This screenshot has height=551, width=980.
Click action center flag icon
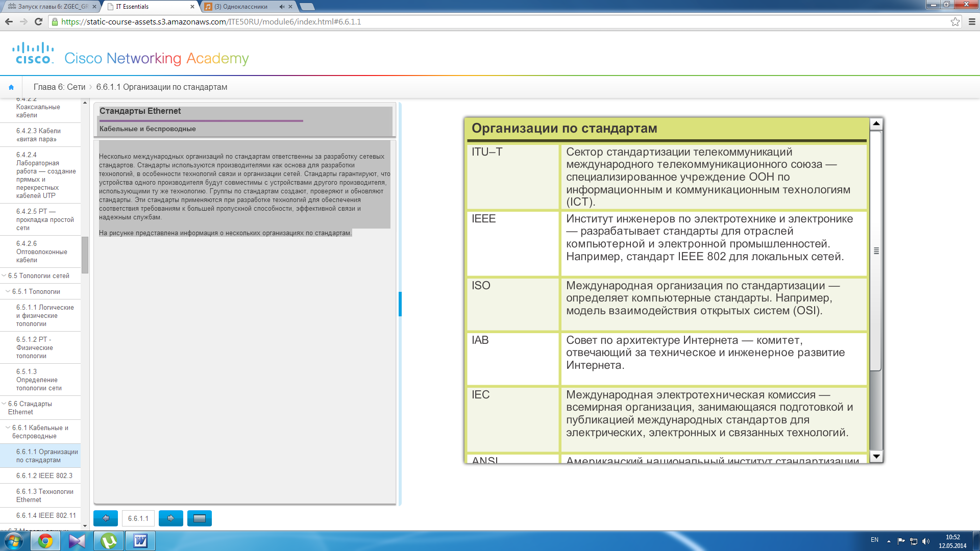(x=901, y=541)
